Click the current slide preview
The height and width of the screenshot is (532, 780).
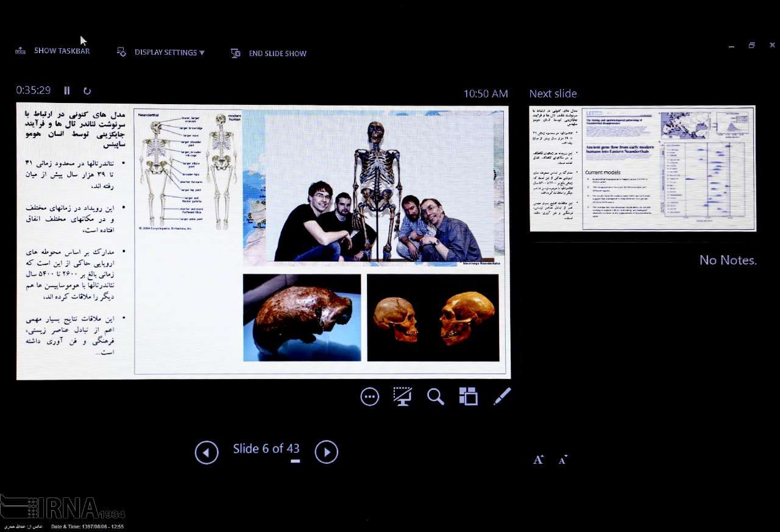(x=263, y=242)
